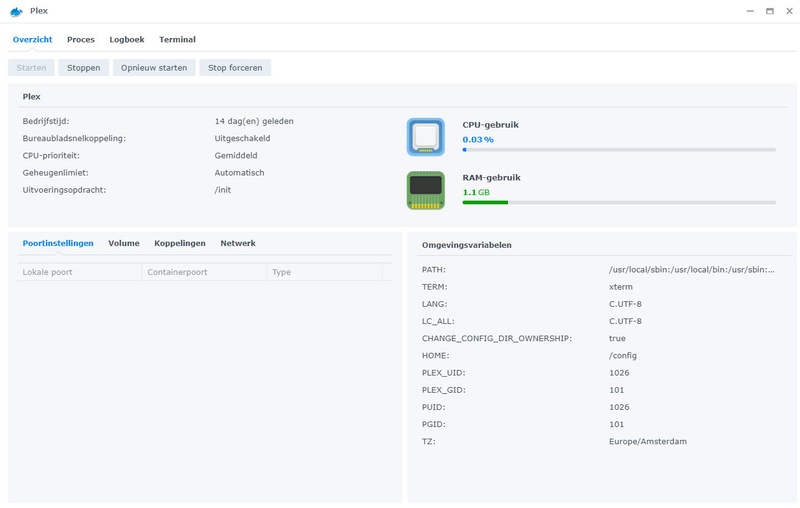Click the 'Europe/Amsterdam' TZ value
This screenshot has width=800, height=508.
click(x=647, y=442)
